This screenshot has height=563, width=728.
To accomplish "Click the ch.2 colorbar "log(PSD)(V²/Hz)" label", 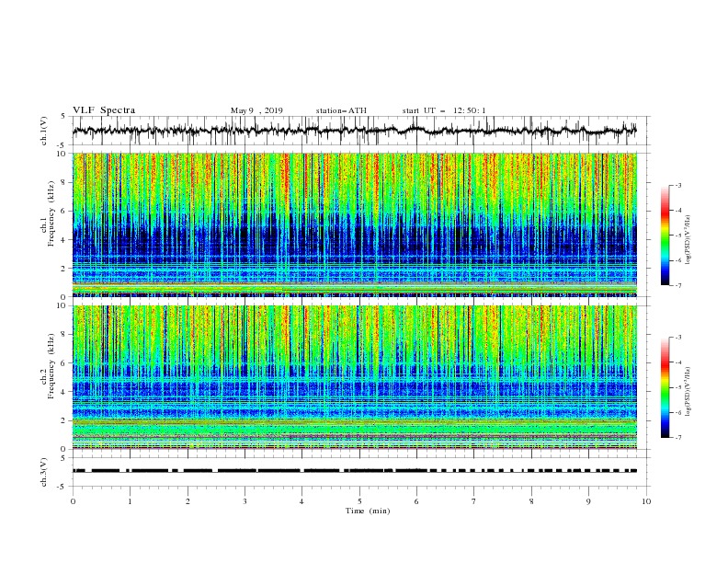I will (x=688, y=391).
